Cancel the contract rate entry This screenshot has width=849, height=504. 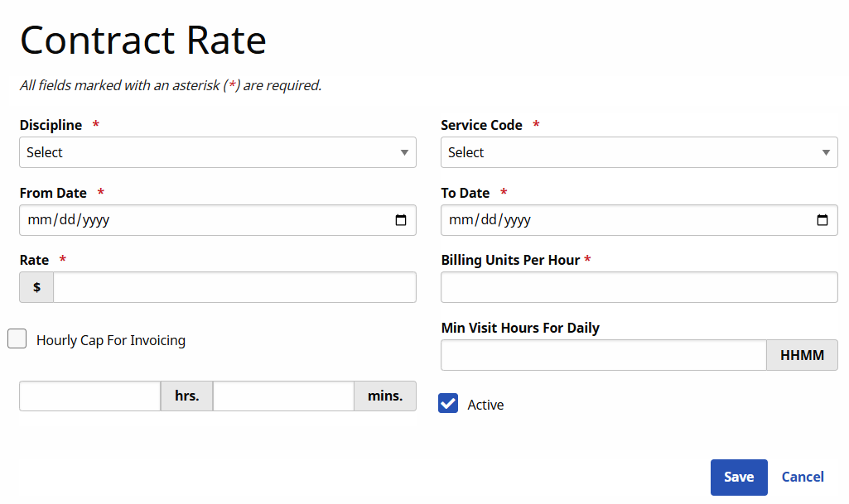click(802, 477)
